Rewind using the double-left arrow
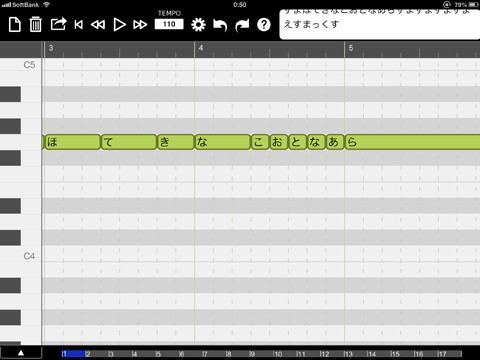This screenshot has width=480, height=360. coord(98,25)
